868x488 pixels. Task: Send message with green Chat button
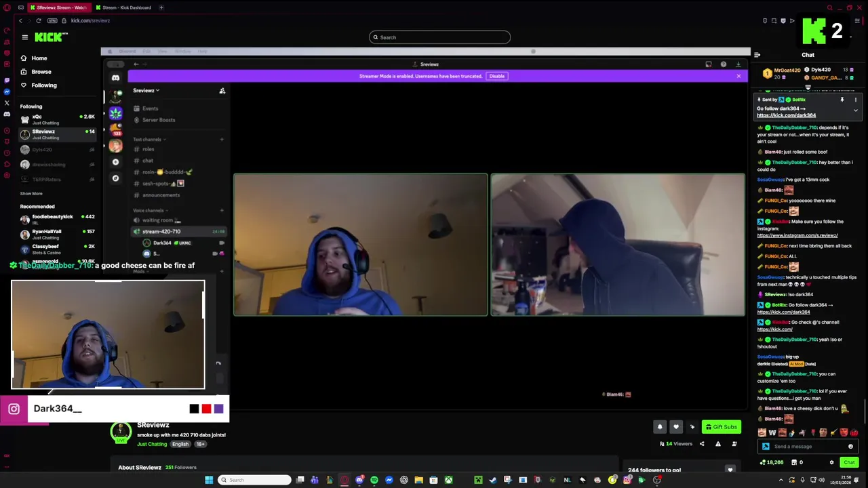(849, 462)
